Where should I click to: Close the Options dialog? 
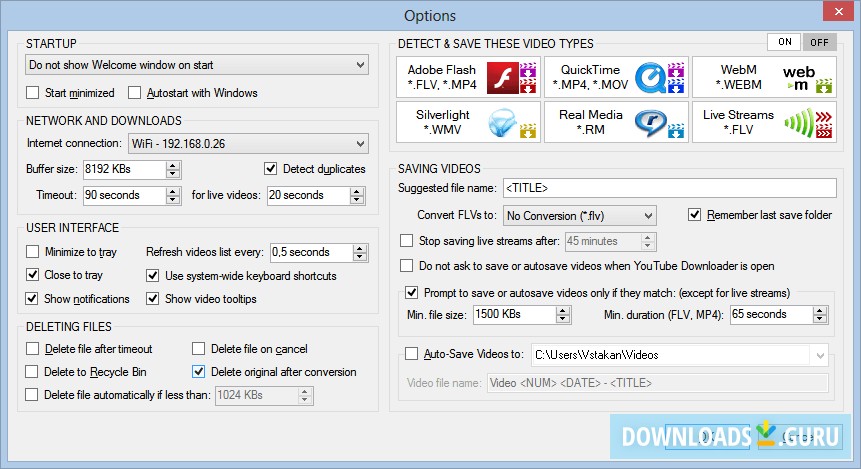pyautogui.click(x=838, y=12)
